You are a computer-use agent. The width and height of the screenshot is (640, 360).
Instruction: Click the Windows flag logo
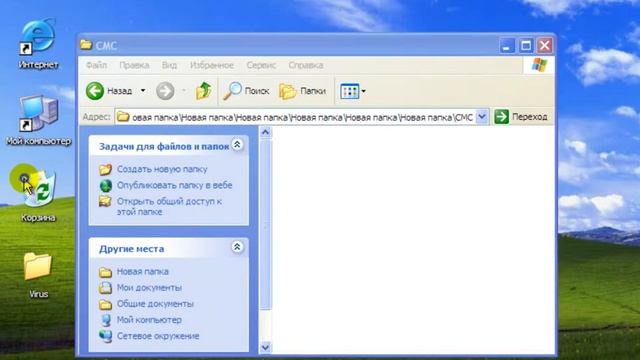coord(539,65)
